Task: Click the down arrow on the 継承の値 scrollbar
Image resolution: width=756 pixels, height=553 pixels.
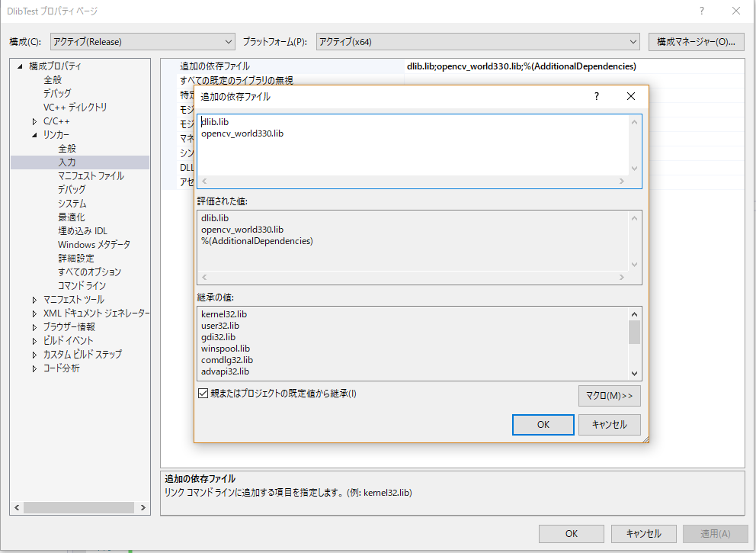Action: point(636,372)
